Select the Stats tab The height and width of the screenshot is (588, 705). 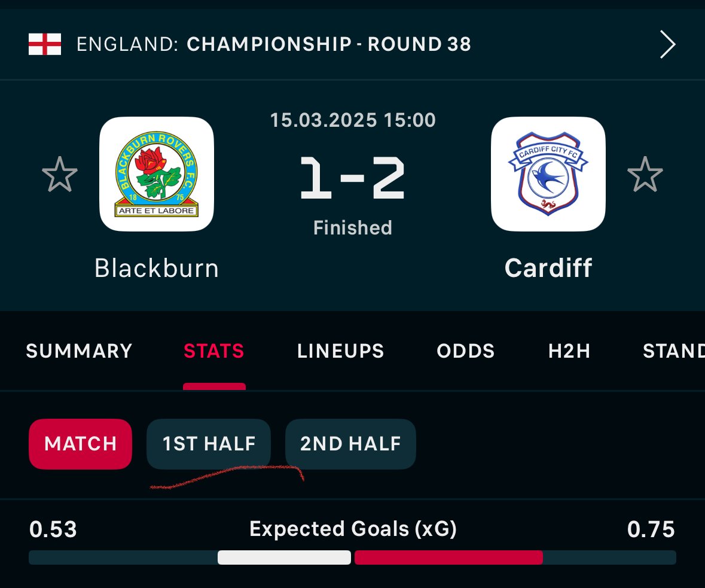tap(214, 351)
